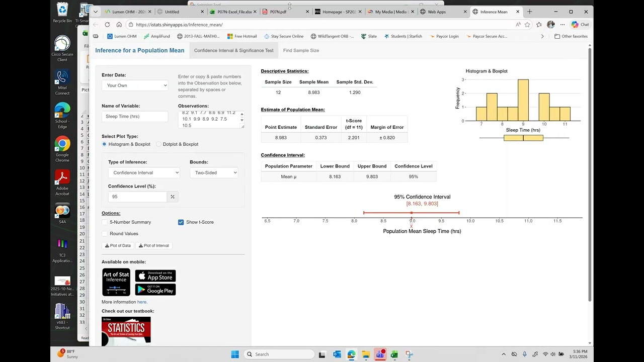Open the weather widget showing 88°F Sunny
This screenshot has width=644, height=362.
67,354
